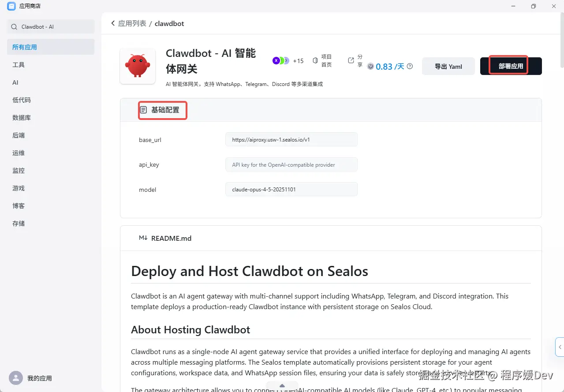The width and height of the screenshot is (564, 392).
Task: Click the base_url input field
Action: [291, 139]
